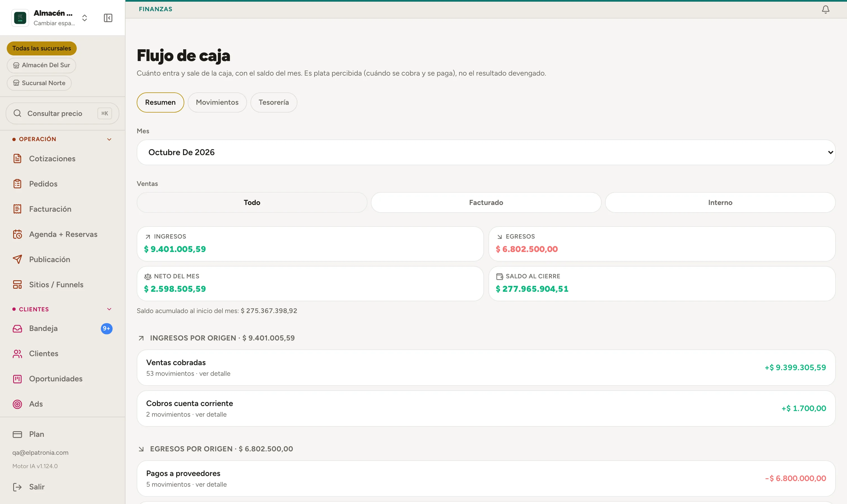This screenshot has width=847, height=504.
Task: Go to Pedidos section
Action: coord(62,184)
